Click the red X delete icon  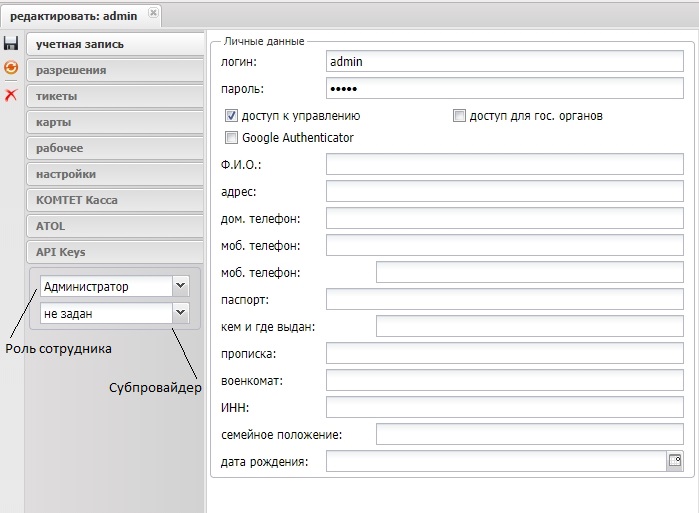[x=11, y=95]
